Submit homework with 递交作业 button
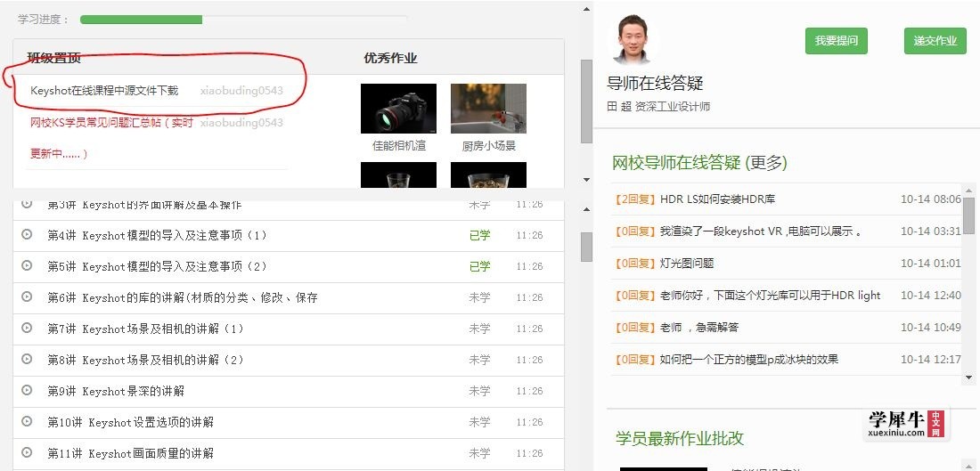 (x=935, y=41)
